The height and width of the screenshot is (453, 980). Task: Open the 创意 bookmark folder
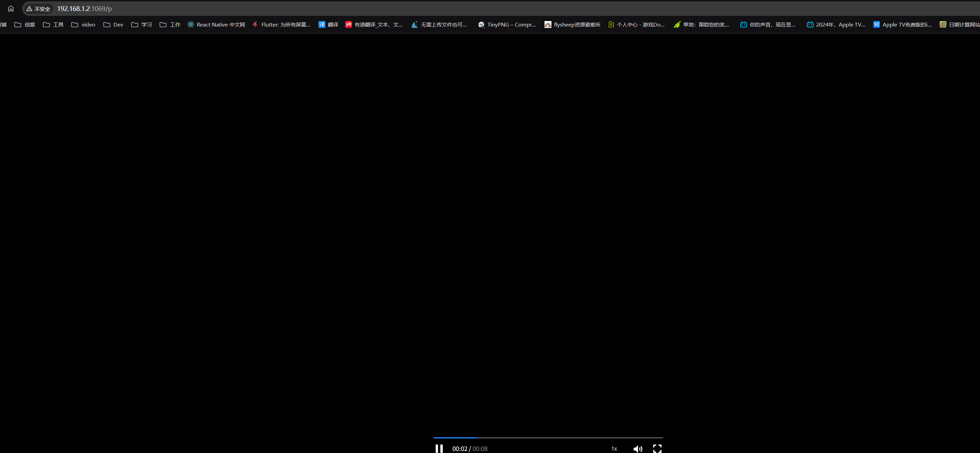tap(25, 25)
